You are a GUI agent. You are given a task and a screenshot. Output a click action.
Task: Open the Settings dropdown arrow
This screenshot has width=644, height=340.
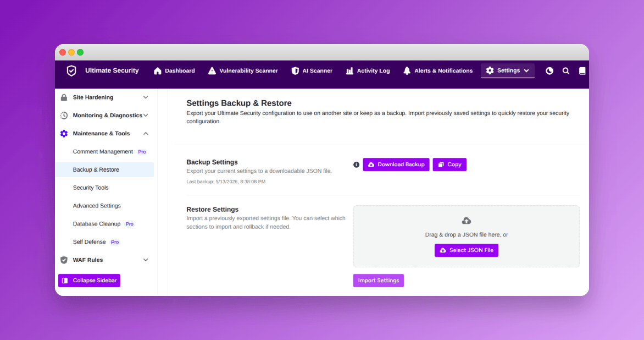(x=526, y=71)
